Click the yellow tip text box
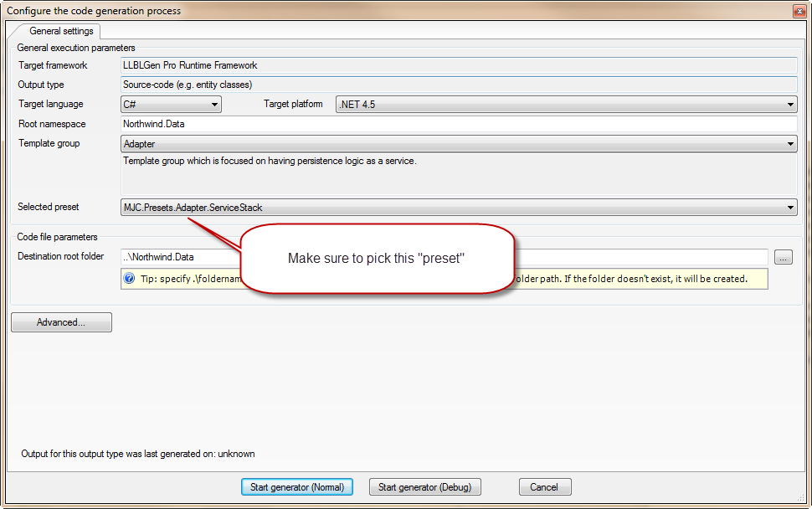Image resolution: width=812 pixels, height=509 pixels. (636, 279)
